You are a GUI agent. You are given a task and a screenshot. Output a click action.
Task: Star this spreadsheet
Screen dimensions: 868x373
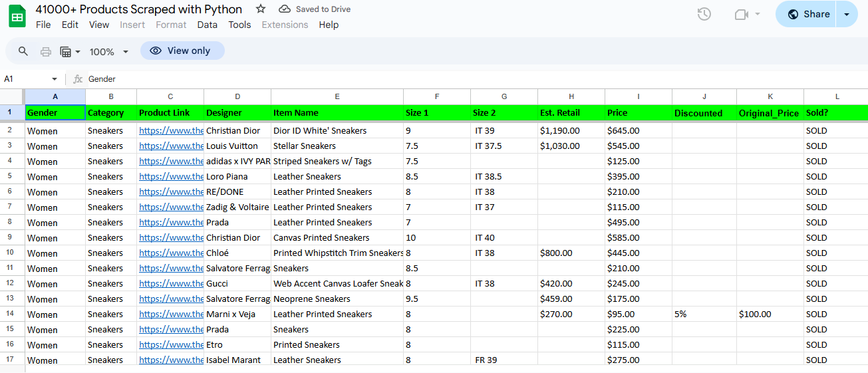[x=261, y=9]
